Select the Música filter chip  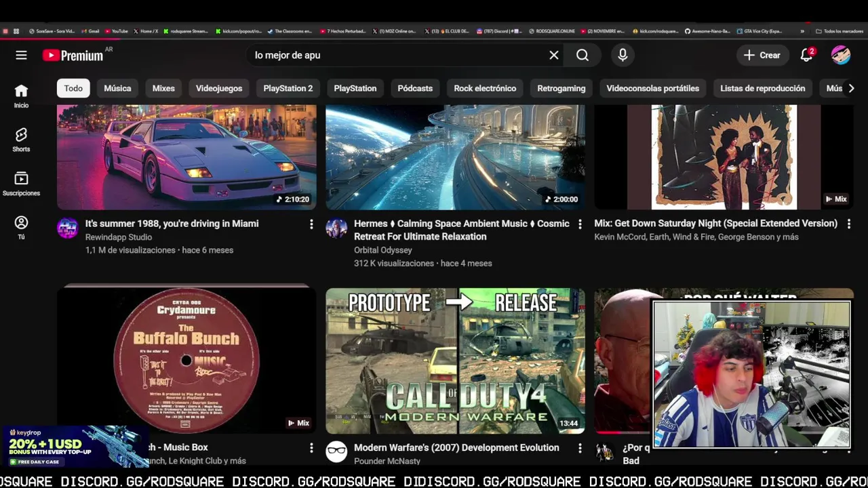point(117,88)
